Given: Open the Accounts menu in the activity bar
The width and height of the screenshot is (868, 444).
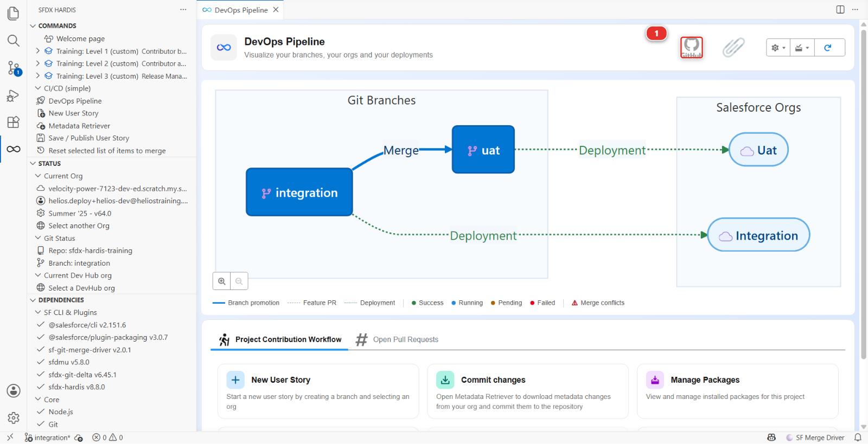Looking at the screenshot, I should coord(14,391).
